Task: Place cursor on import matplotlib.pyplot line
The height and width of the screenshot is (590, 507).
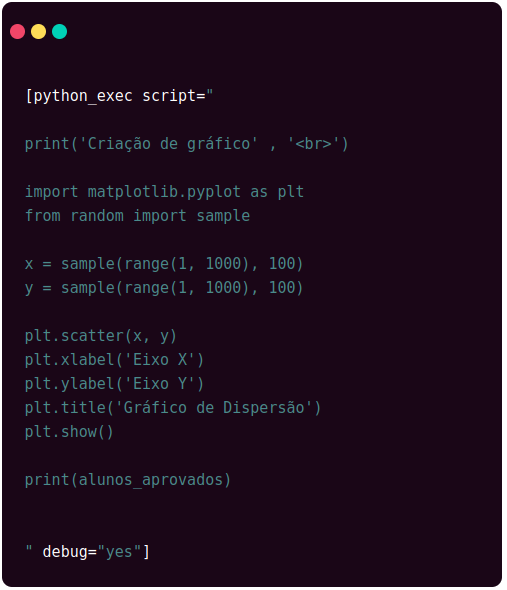Action: 164,192
